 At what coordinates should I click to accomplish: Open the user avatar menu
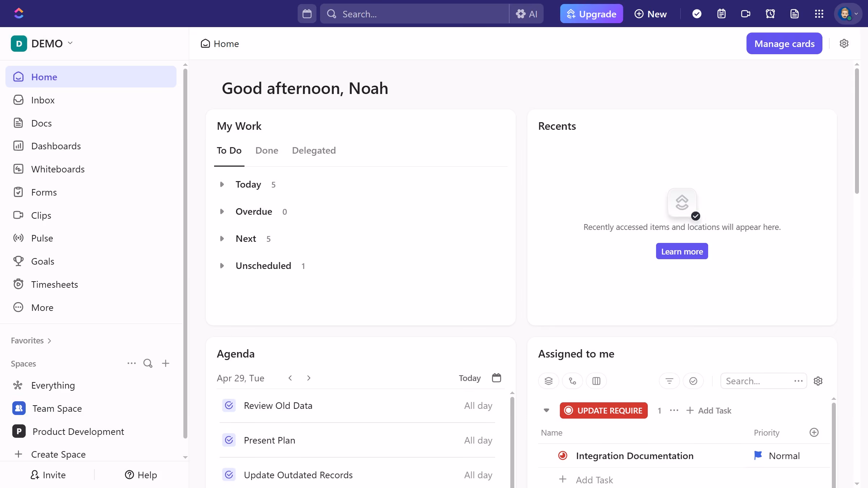848,14
